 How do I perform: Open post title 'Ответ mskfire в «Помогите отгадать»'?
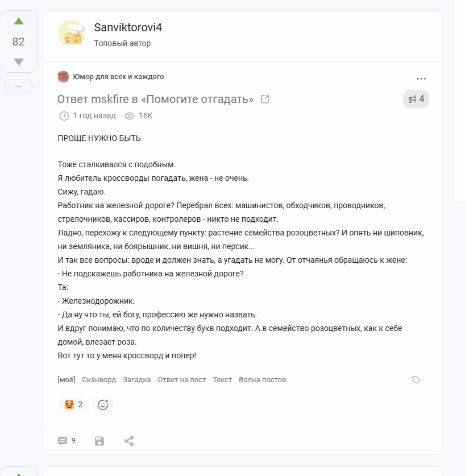pos(155,99)
